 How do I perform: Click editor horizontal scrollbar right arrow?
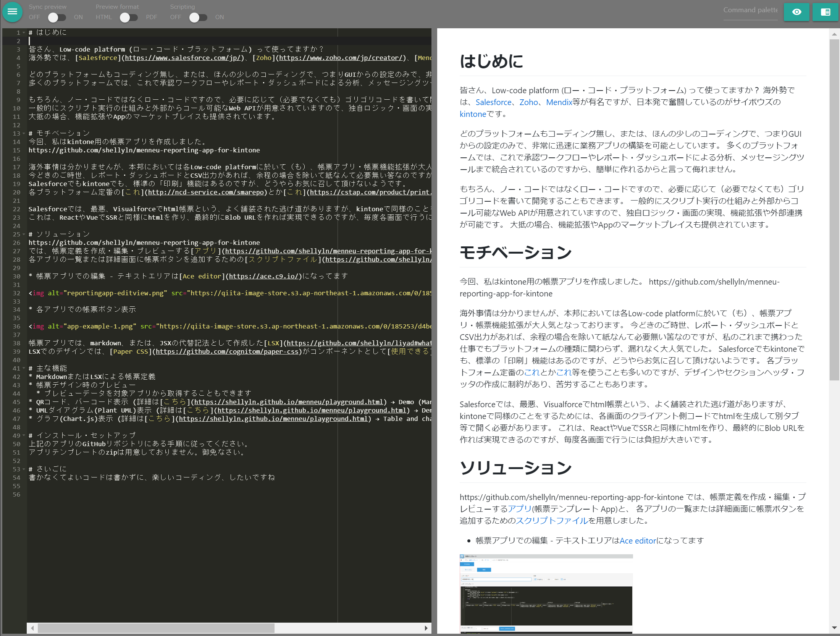[x=426, y=628]
